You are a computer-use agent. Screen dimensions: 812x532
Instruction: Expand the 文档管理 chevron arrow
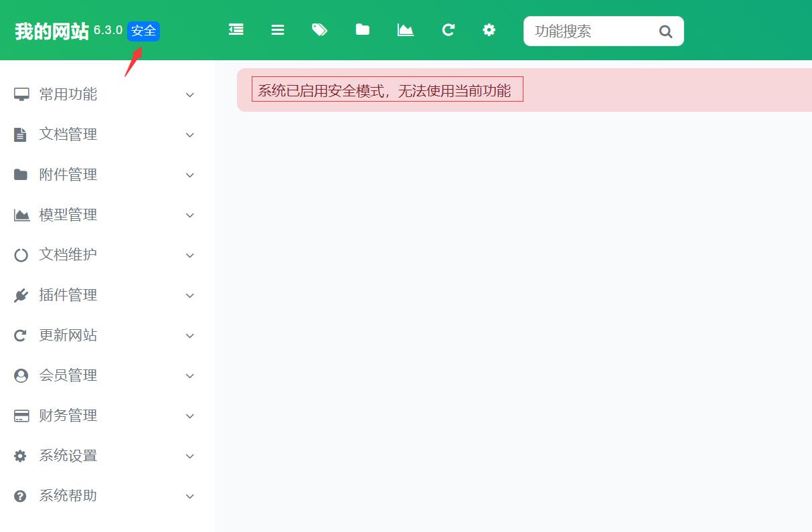coord(189,135)
